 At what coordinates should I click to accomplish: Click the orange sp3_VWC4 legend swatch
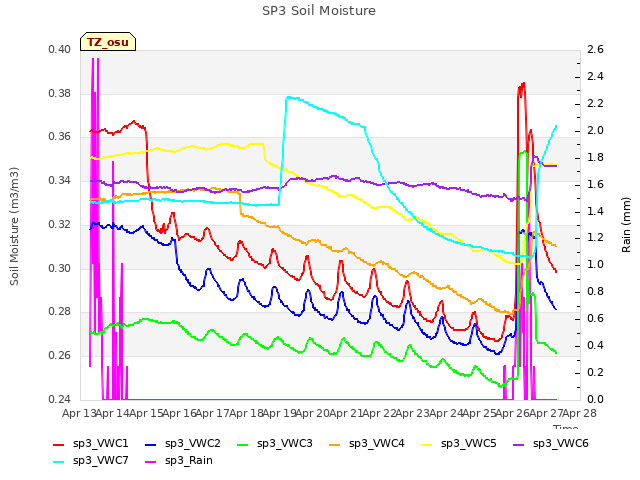coord(335,444)
